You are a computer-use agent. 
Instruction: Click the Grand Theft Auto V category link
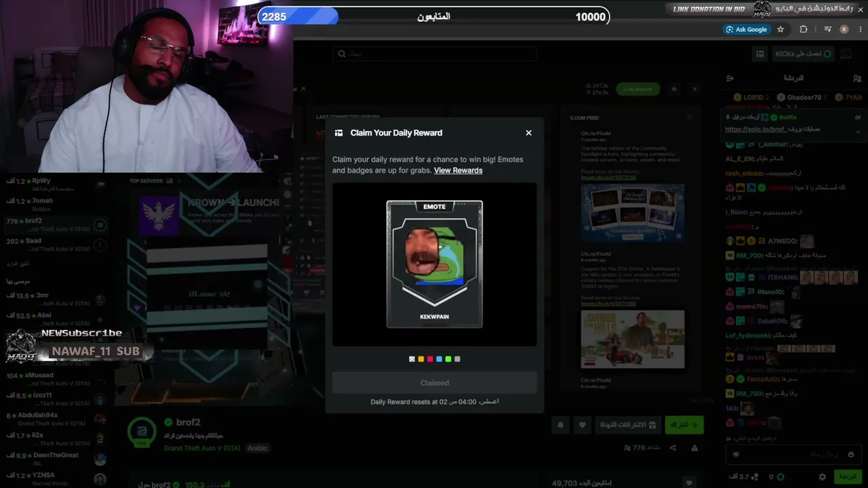[202, 448]
